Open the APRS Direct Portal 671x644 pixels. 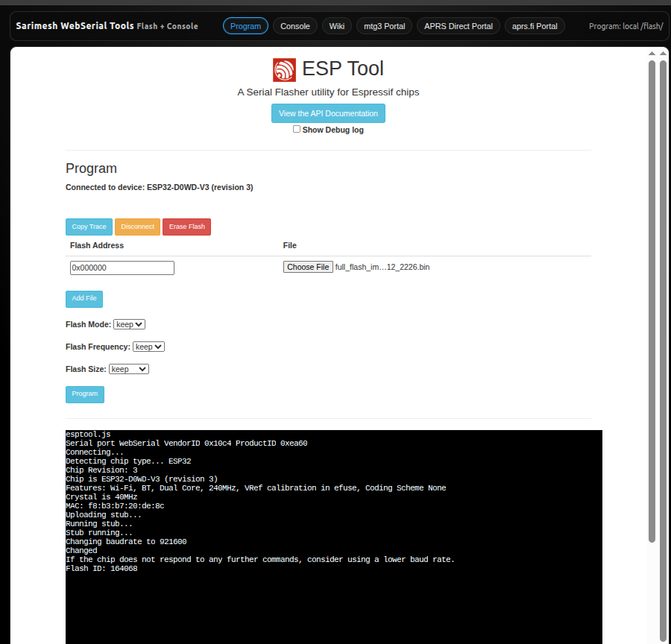coord(458,26)
